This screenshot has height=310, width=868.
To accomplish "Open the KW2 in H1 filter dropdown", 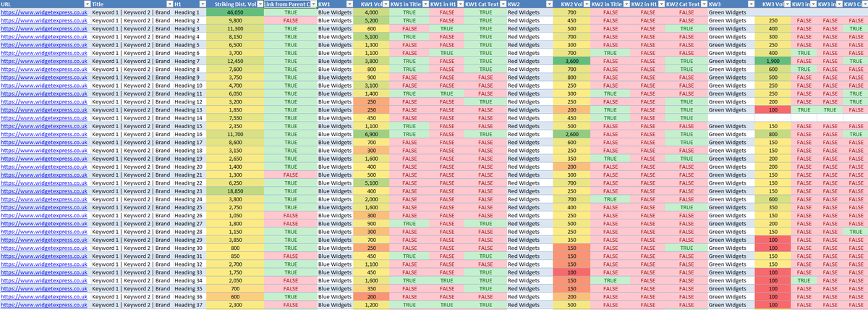I will (660, 4).
